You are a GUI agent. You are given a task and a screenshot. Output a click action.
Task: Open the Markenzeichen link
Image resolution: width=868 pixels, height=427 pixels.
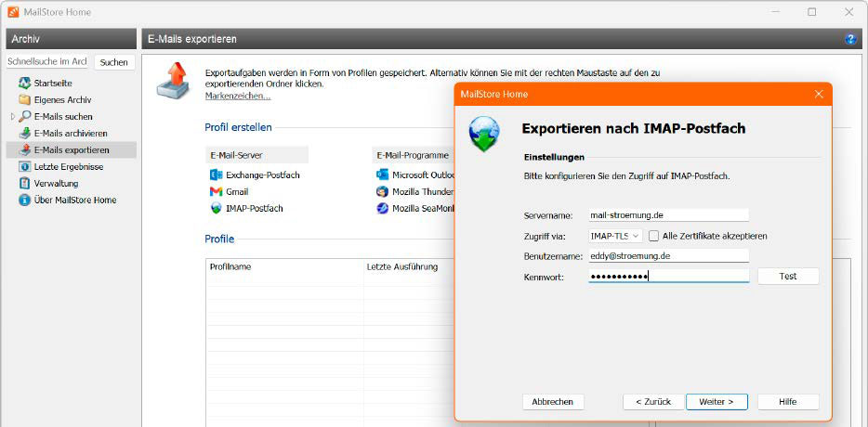tap(238, 96)
